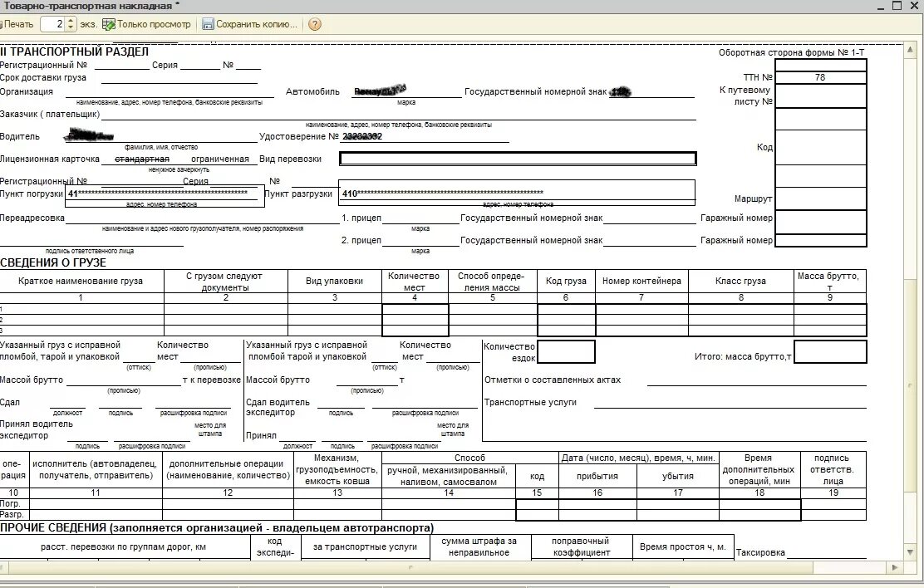Click the Оборотная сторона формы № 1-Т text

click(x=791, y=53)
